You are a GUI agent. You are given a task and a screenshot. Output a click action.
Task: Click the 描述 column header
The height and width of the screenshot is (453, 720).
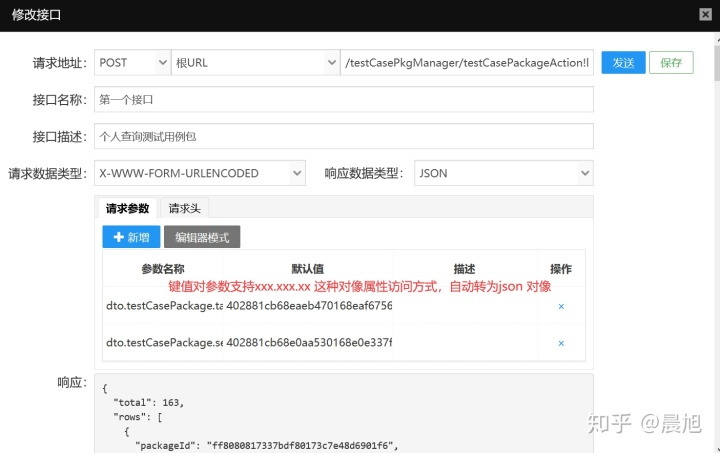[x=464, y=269]
